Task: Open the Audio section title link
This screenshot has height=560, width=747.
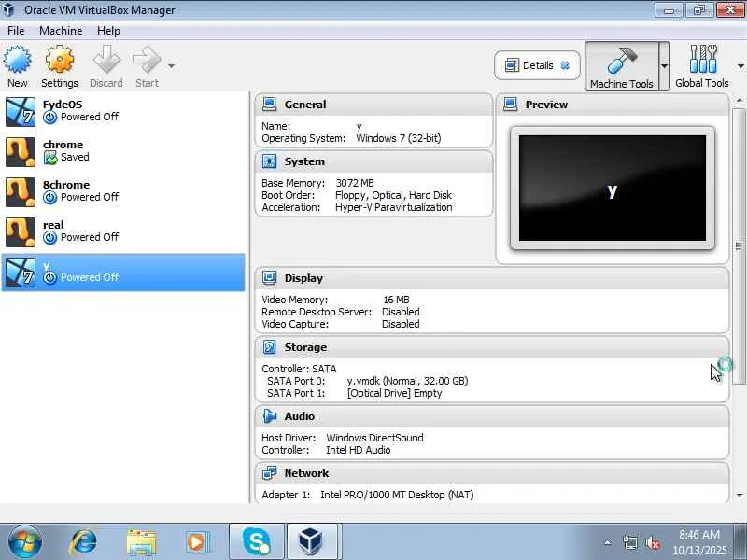Action: click(299, 416)
